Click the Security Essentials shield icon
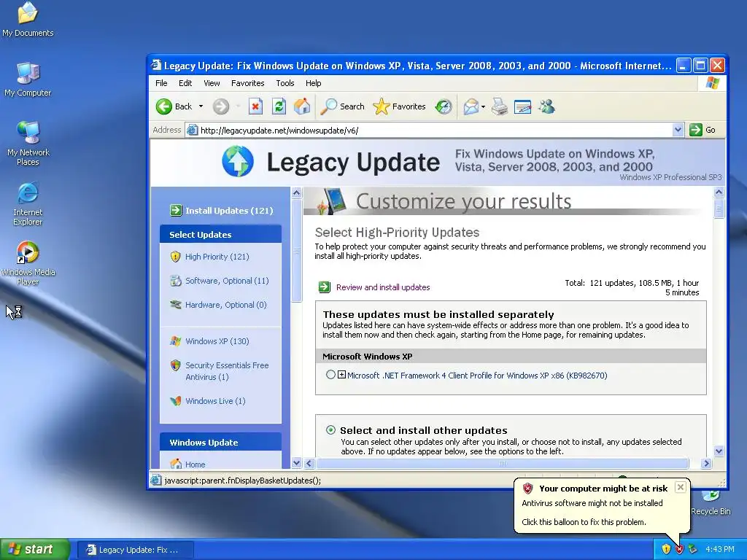 [175, 365]
